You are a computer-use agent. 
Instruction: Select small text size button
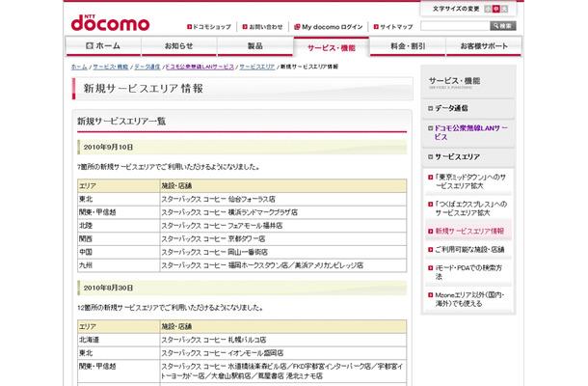pyautogui.click(x=488, y=9)
